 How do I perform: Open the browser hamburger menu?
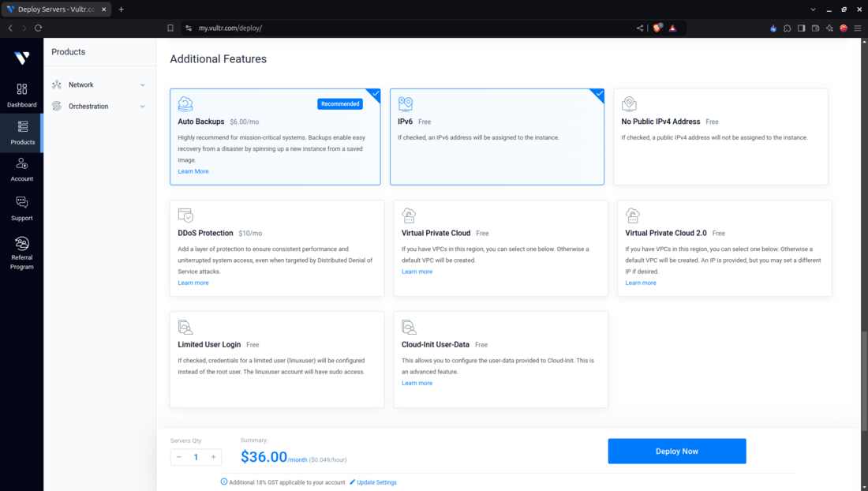pyautogui.click(x=858, y=28)
